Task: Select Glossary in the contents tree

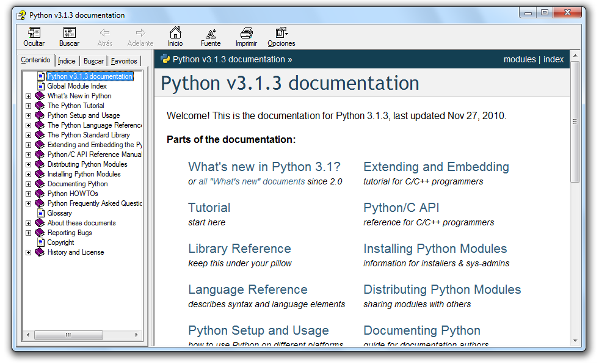Action: point(59,213)
